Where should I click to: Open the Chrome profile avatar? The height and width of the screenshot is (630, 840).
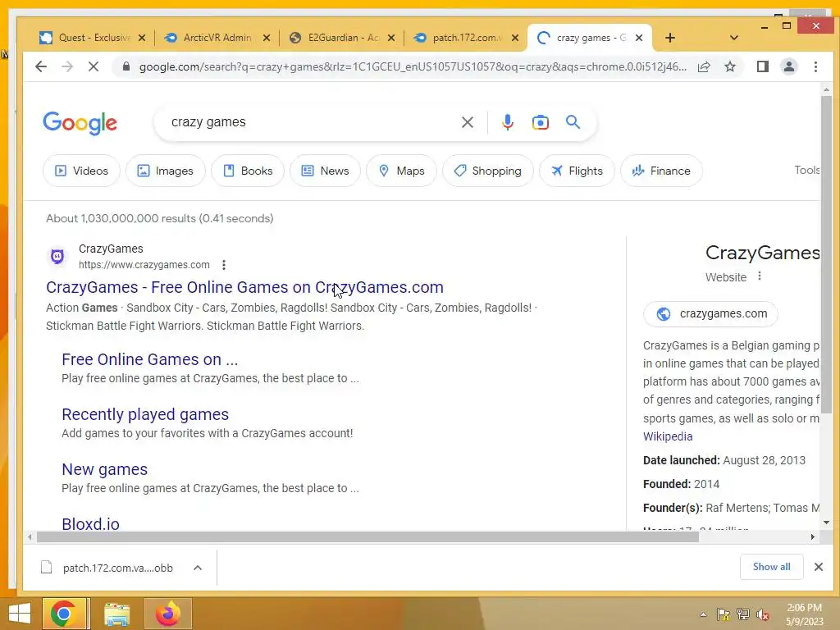tap(788, 66)
